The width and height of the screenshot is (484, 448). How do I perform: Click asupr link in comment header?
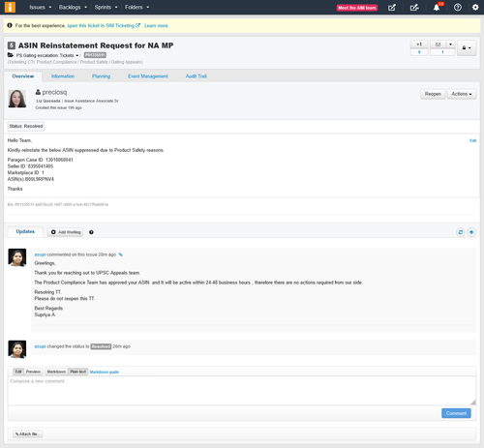coord(40,254)
